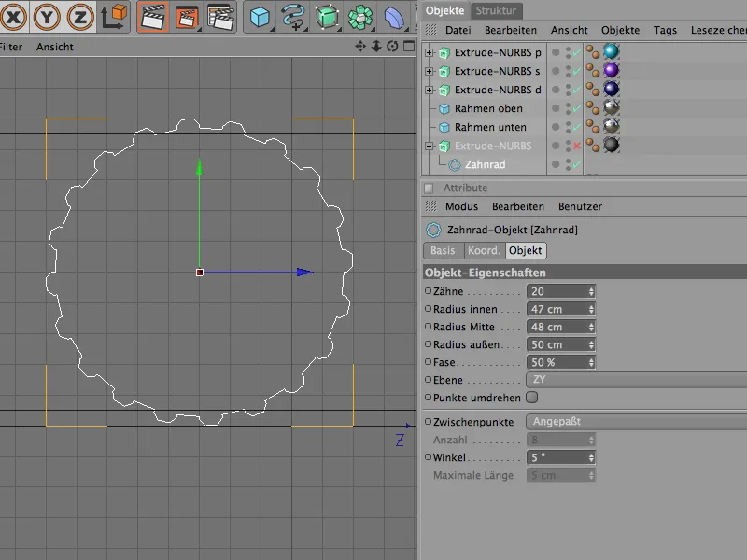Click the cyan material sphere tag
Screen dimensions: 747x560
pos(611,52)
